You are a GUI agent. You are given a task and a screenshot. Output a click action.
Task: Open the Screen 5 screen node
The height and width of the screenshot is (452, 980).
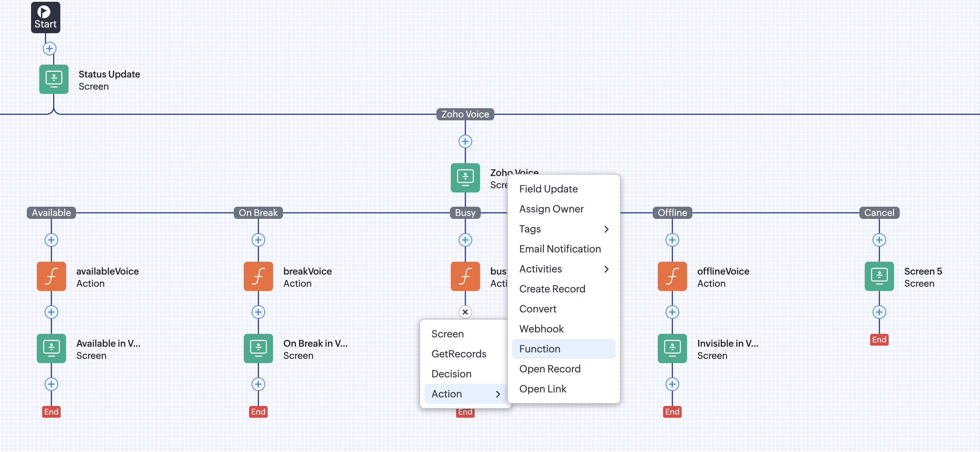879,276
